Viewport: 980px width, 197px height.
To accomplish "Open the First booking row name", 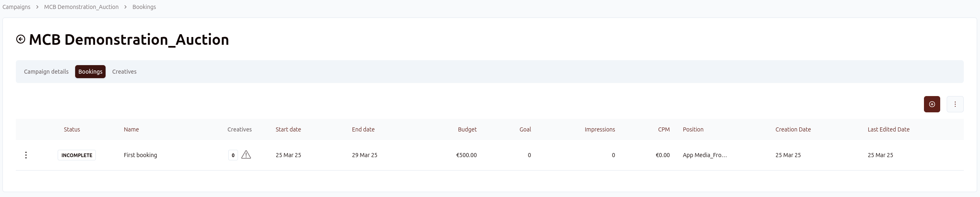I will [x=140, y=155].
